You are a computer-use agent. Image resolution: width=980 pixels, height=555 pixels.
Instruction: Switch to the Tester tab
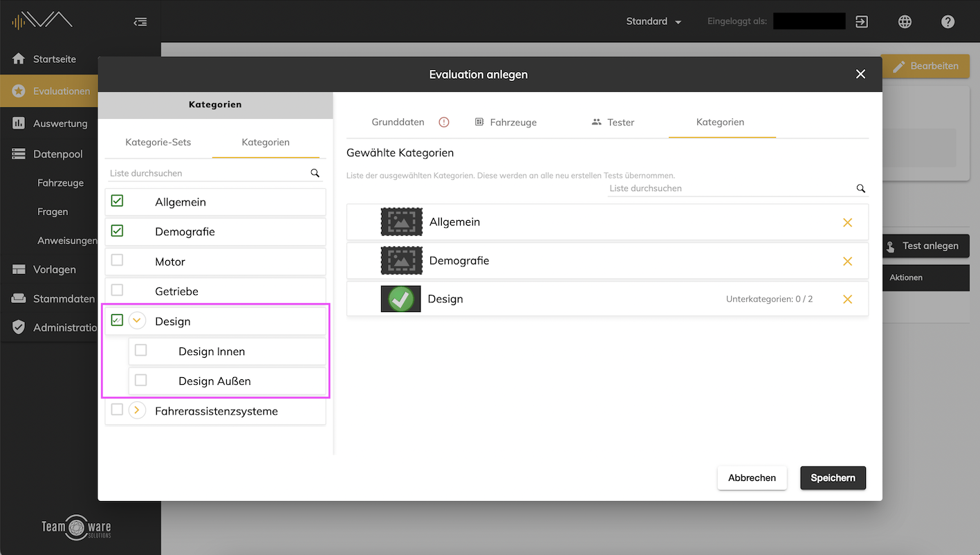[x=613, y=122]
